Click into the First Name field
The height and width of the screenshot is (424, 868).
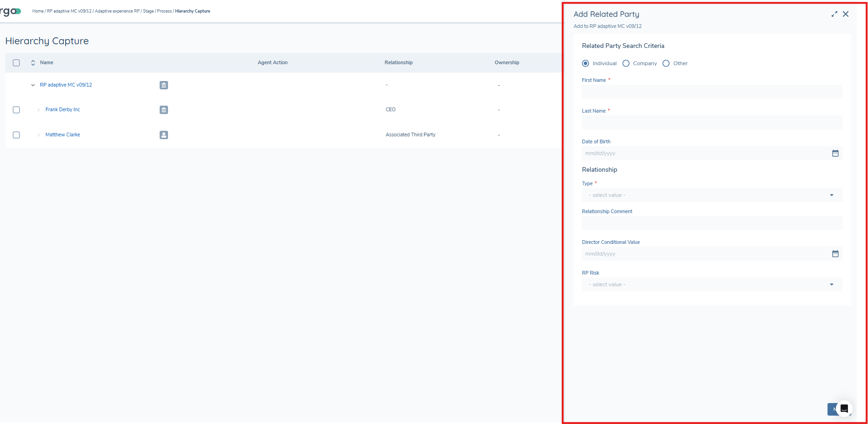point(712,92)
